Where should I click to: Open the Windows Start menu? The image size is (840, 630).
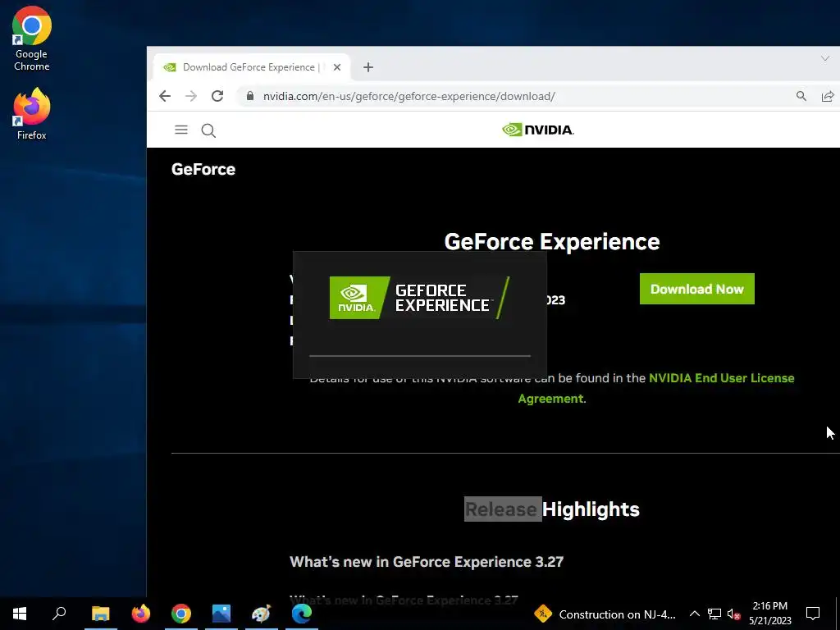[x=20, y=614]
